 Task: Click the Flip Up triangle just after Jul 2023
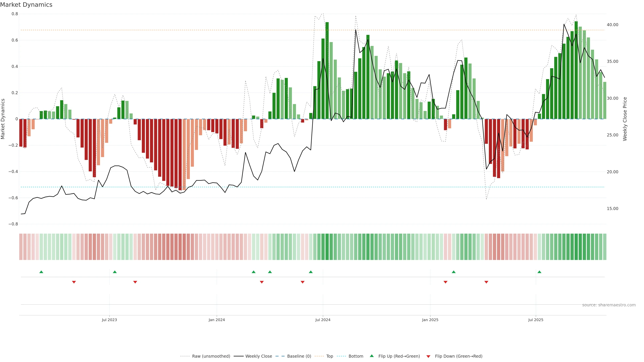tap(115, 272)
